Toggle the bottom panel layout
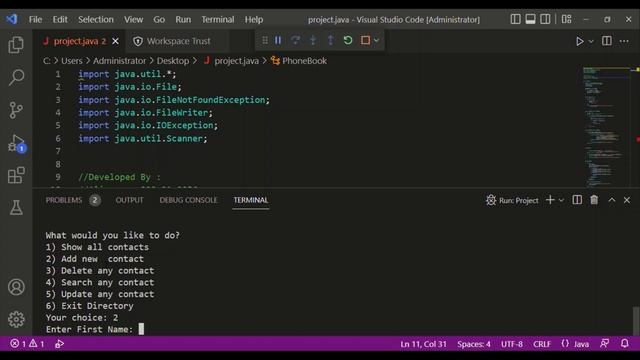640x360 pixels. [x=530, y=19]
